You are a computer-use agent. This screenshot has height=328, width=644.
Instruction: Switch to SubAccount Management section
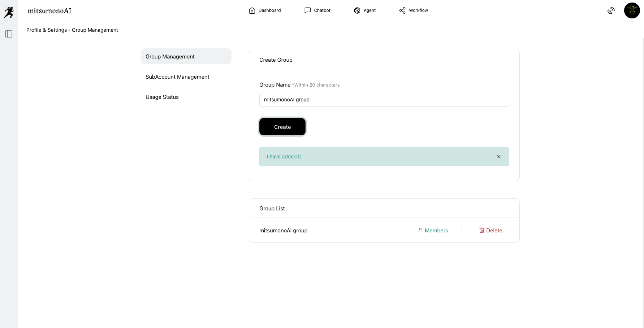click(177, 77)
